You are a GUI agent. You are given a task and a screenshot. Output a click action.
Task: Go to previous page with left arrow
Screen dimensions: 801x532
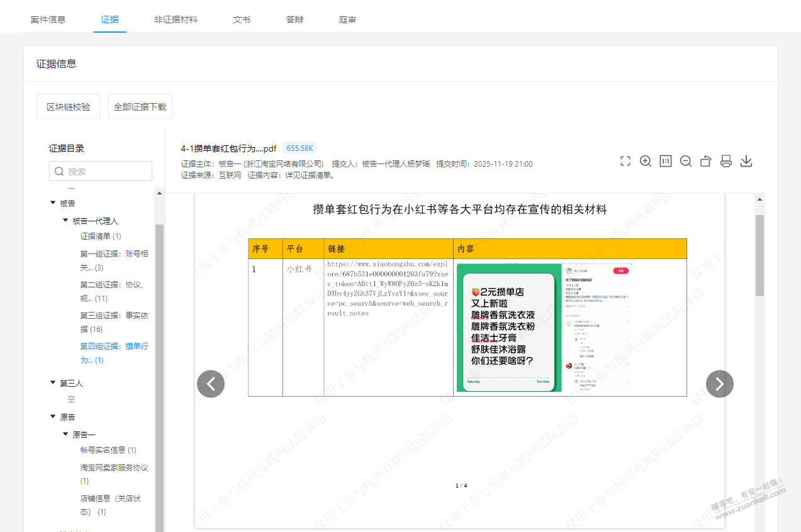tap(211, 384)
